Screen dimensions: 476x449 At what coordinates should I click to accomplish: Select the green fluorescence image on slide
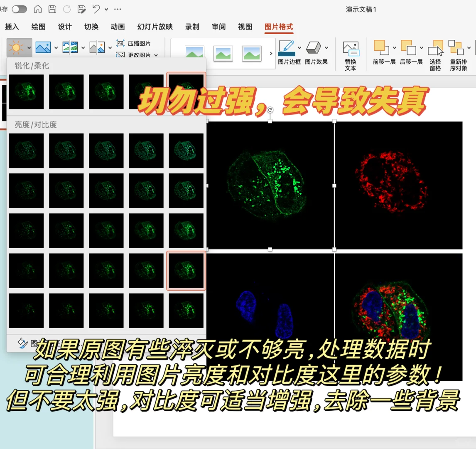pyautogui.click(x=270, y=185)
